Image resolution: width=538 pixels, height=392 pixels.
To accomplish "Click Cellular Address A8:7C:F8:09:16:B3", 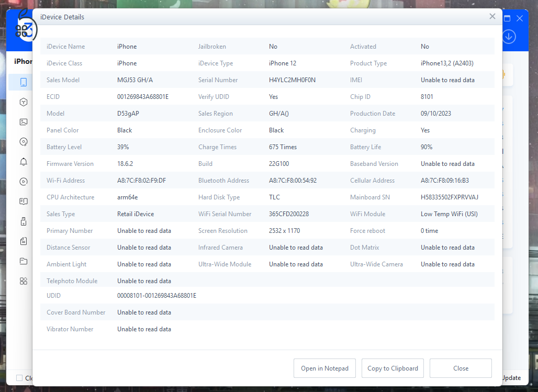I will coord(445,181).
